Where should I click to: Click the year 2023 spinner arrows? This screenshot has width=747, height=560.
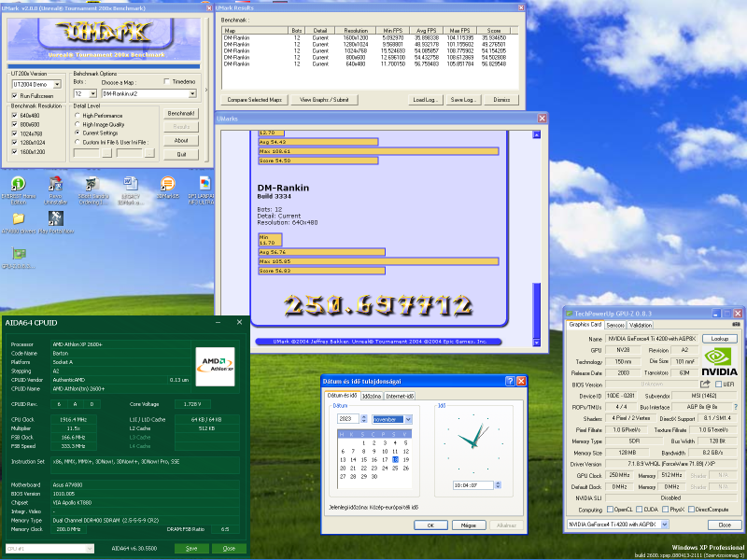coord(363,419)
